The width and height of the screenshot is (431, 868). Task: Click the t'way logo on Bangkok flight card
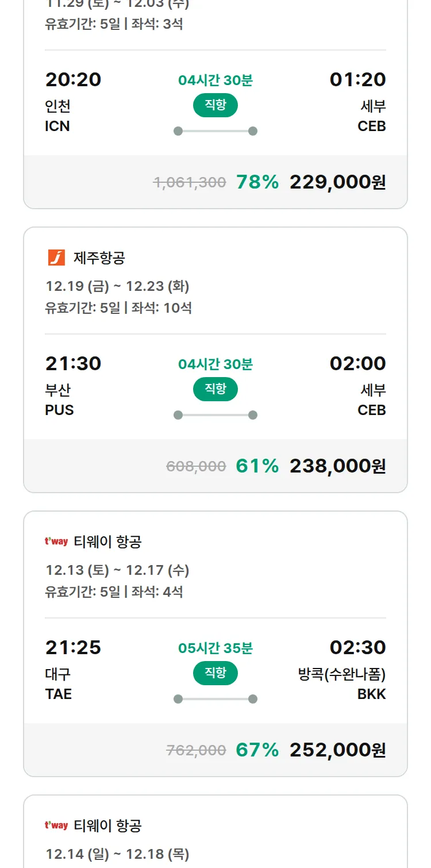[x=56, y=541]
